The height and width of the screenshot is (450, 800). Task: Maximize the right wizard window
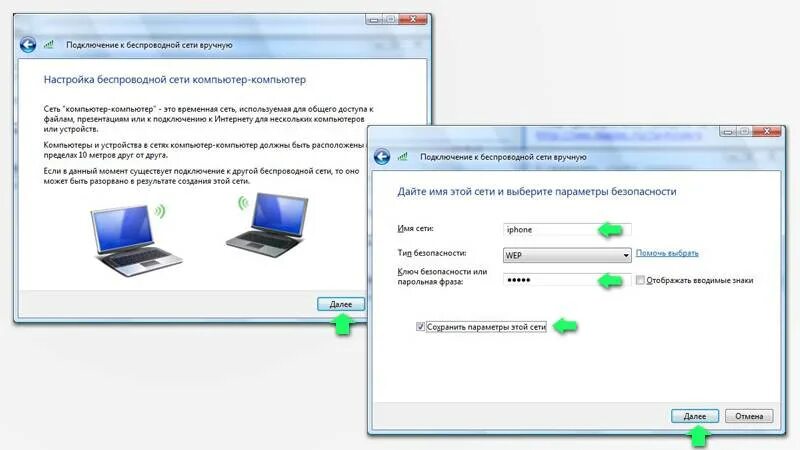click(744, 132)
